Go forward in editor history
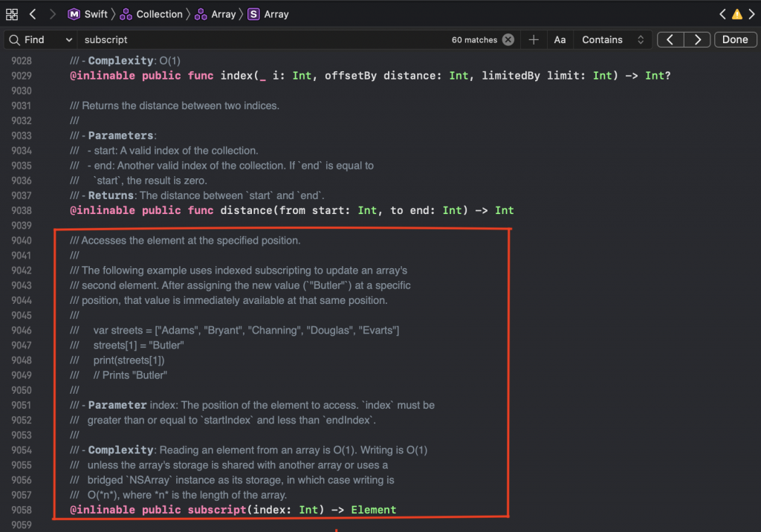The width and height of the screenshot is (761, 532). [53, 14]
